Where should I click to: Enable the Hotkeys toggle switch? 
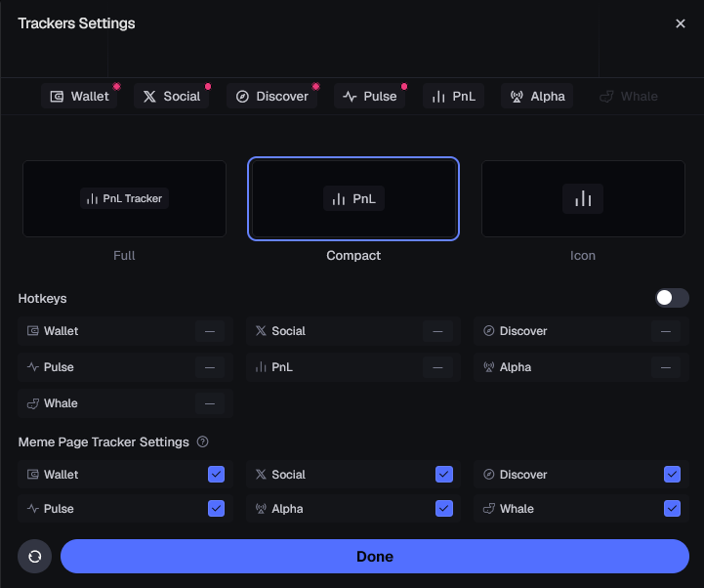click(672, 298)
